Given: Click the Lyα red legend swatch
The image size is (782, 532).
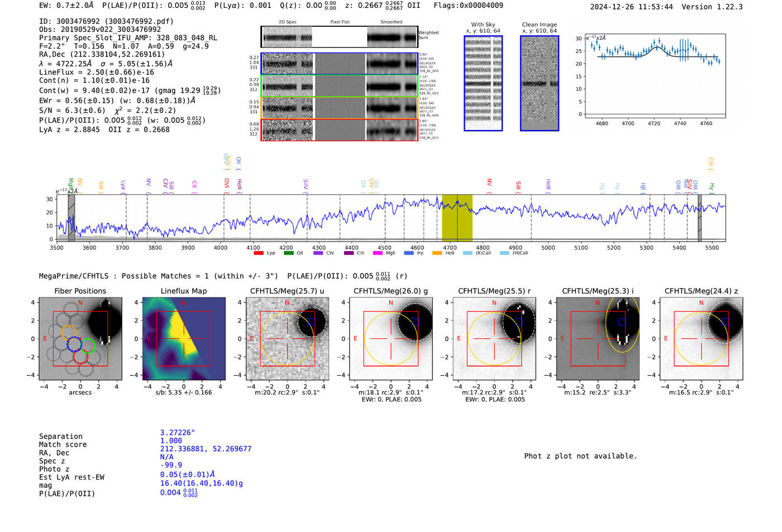Looking at the screenshot, I should tap(259, 253).
